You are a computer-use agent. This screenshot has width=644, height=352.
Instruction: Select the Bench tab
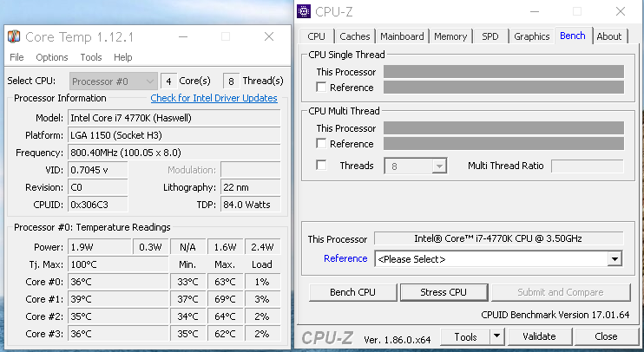click(x=573, y=36)
